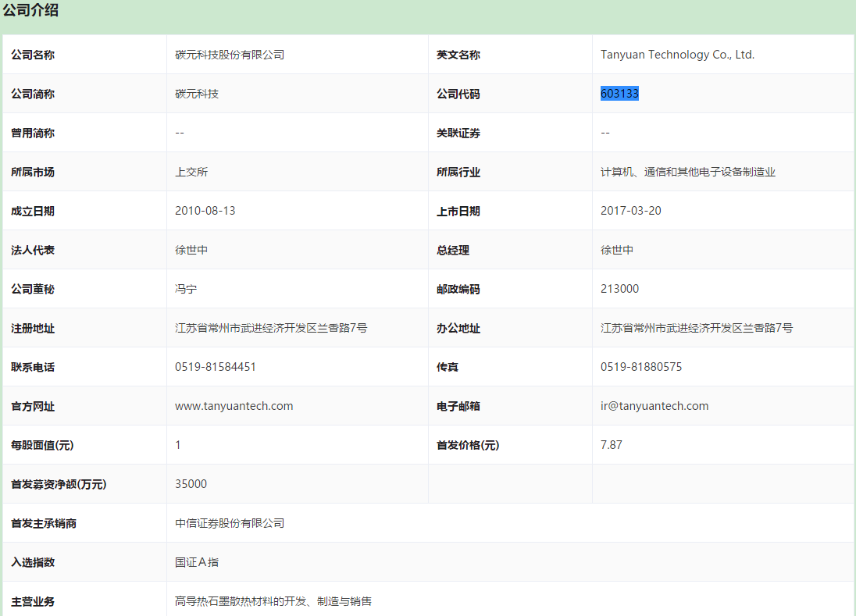This screenshot has width=856, height=616.
Task: Click the board secretary name 冯宁
Action: [x=186, y=289]
